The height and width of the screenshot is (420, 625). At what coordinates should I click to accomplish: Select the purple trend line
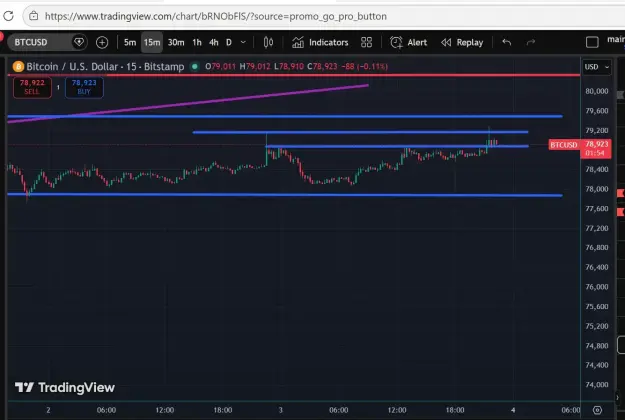click(187, 104)
